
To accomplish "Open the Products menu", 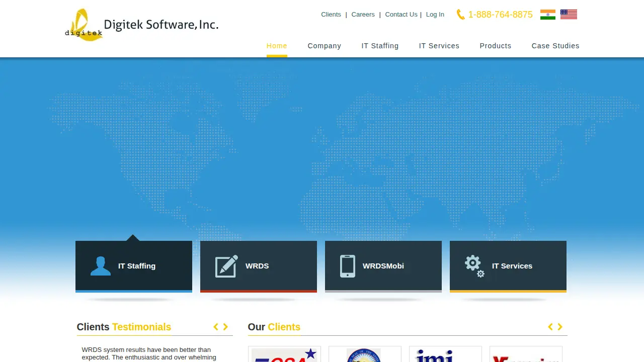I will click(x=496, y=46).
